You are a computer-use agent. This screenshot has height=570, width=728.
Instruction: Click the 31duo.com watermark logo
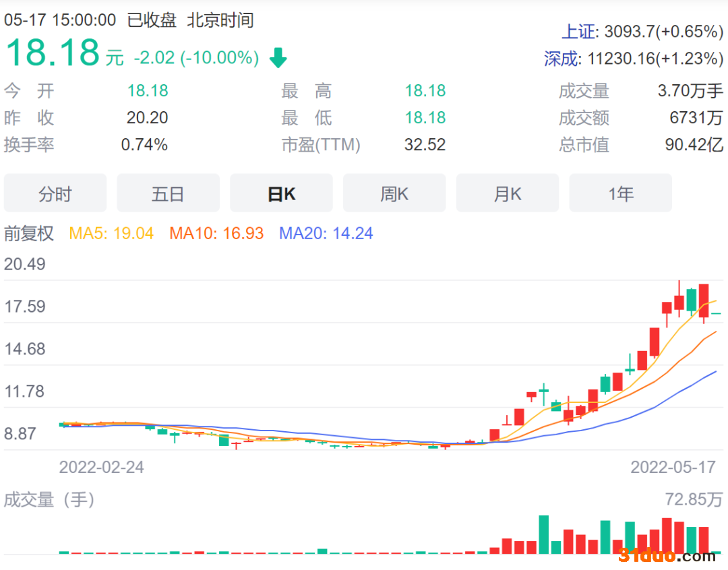(667, 556)
